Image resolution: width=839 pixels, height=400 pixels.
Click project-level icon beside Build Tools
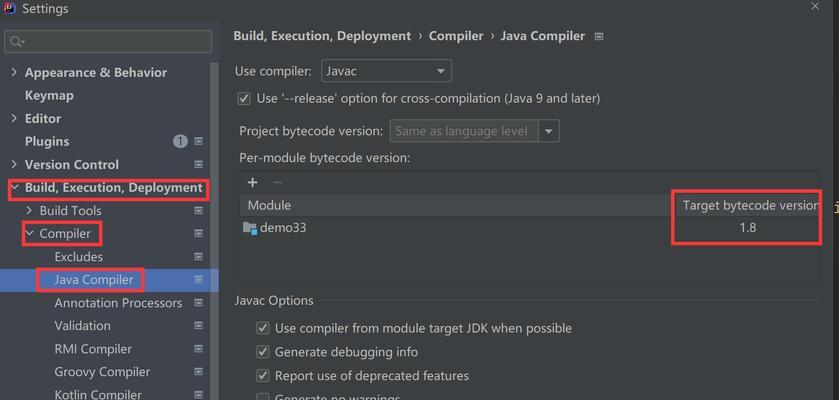(x=199, y=211)
